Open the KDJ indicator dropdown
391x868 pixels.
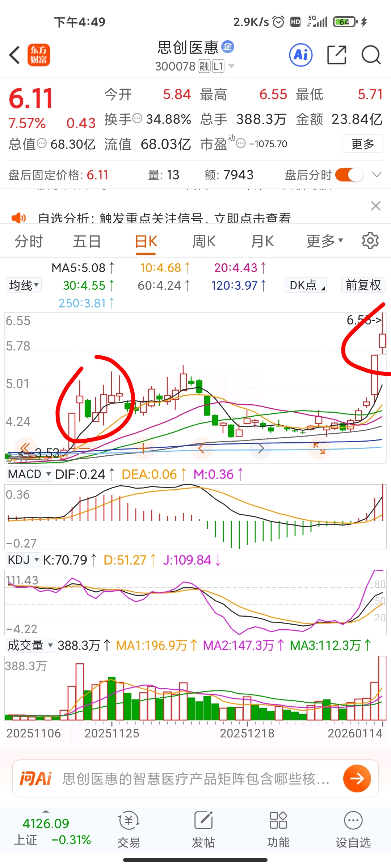point(24,560)
